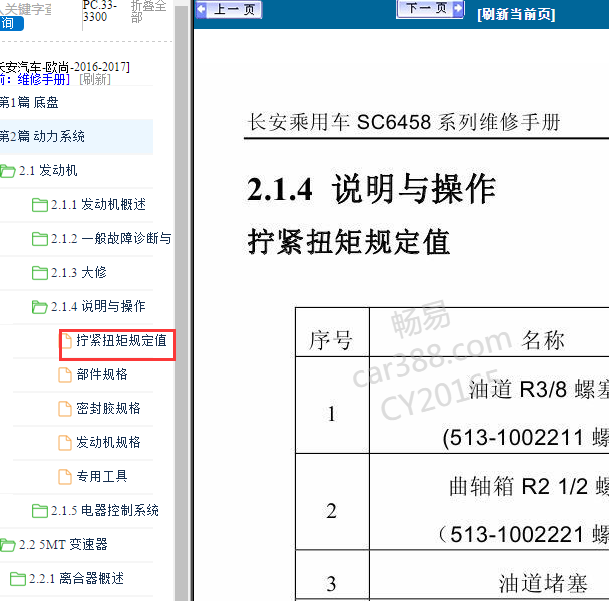Click right arrow icon on 下一页 button
This screenshot has height=601, width=609.
pyautogui.click(x=458, y=8)
